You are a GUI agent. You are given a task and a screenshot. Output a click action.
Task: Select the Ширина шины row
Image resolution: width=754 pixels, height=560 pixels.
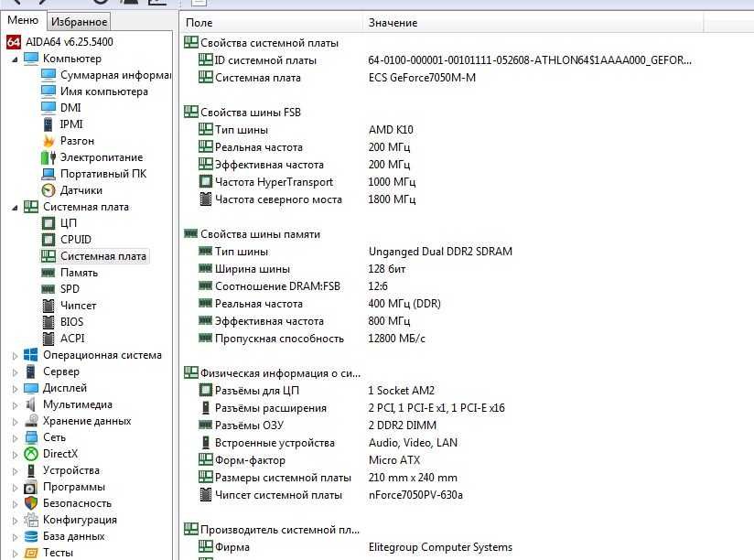302,269
